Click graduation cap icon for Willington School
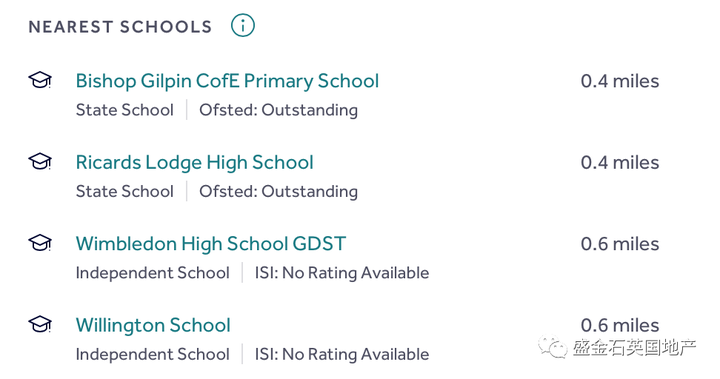The height and width of the screenshot is (379, 720). click(40, 324)
